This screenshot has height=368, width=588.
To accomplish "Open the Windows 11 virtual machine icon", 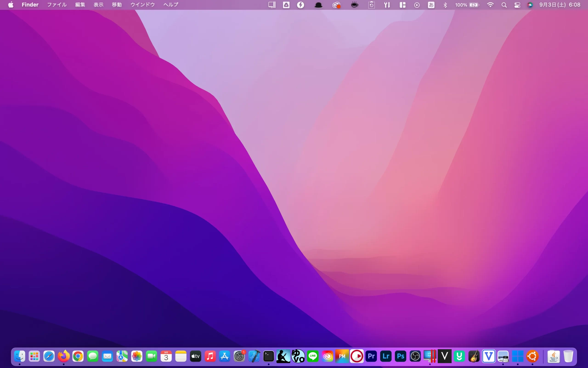I will pyautogui.click(x=518, y=356).
